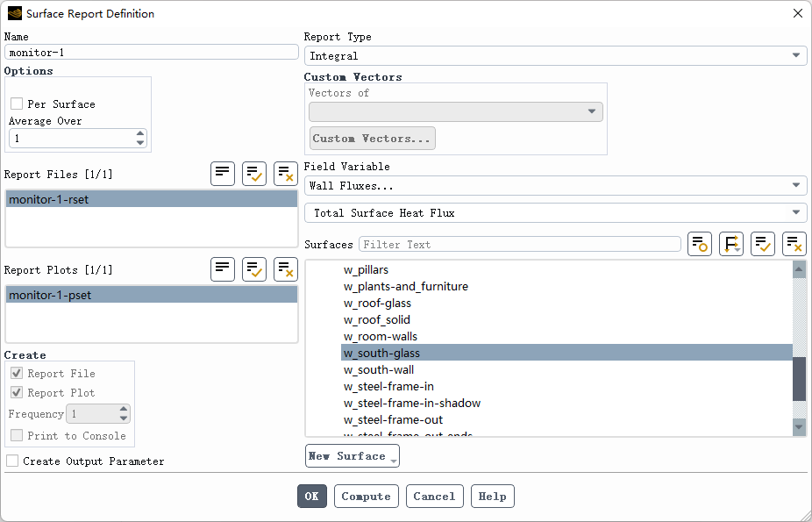
Task: Toggle the Print to Console checkbox
Action: click(17, 435)
